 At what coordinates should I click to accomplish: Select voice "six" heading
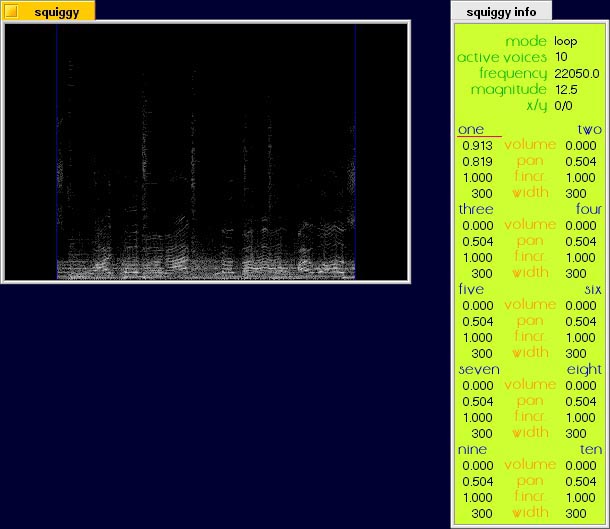click(x=593, y=289)
